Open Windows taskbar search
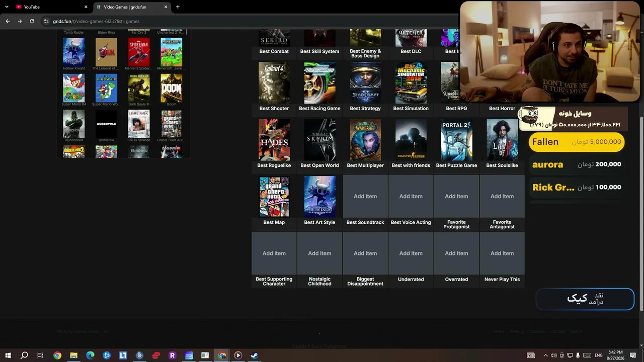 pos(24,355)
